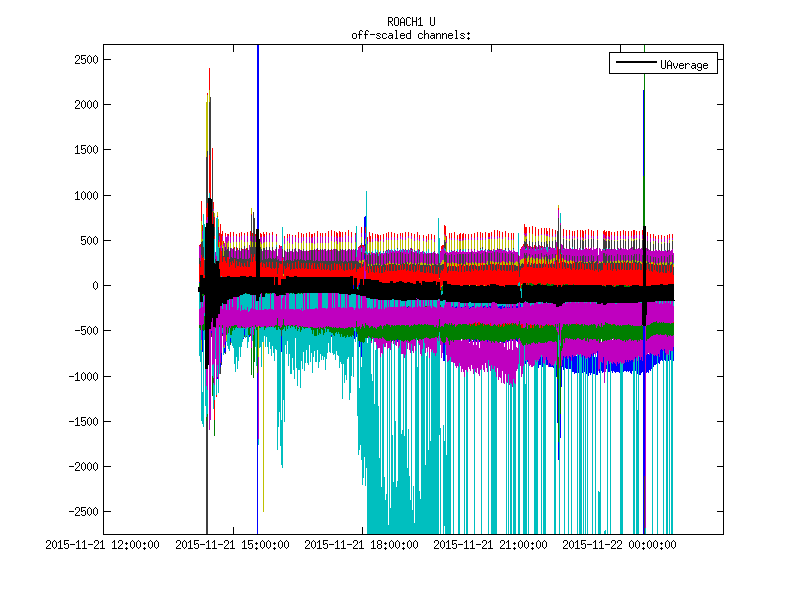Click the ROACH1 U plot title
This screenshot has height=600, width=800.
click(411, 22)
